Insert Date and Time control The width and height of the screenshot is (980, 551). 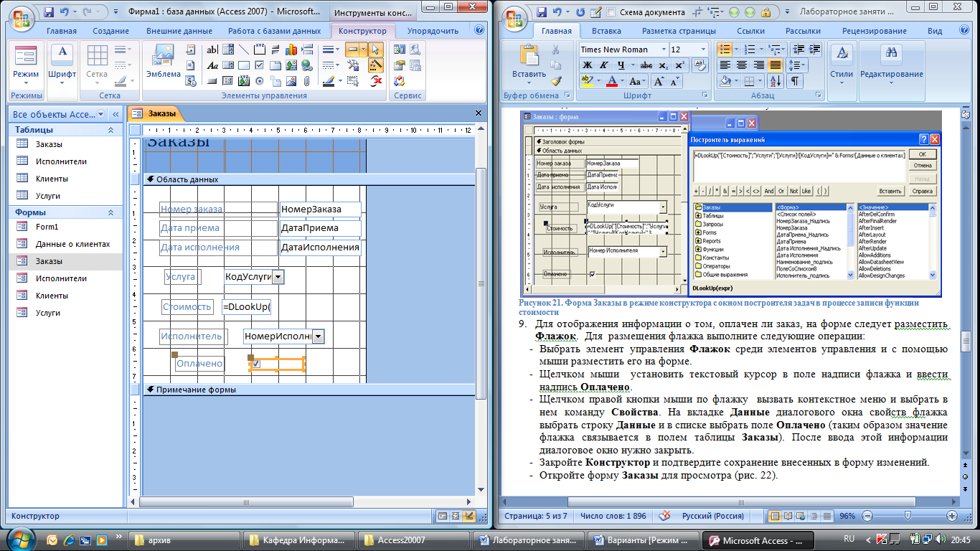(191, 81)
